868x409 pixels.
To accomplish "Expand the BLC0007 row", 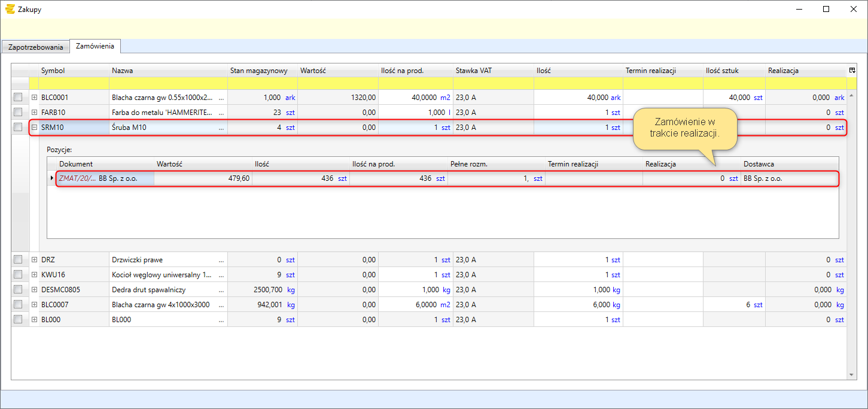I will 34,305.
